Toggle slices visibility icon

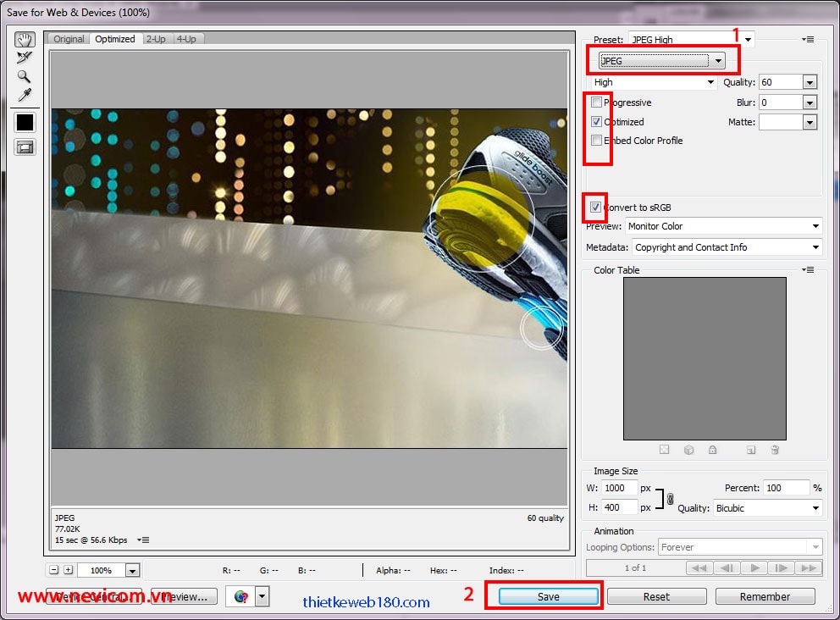pyautogui.click(x=25, y=147)
